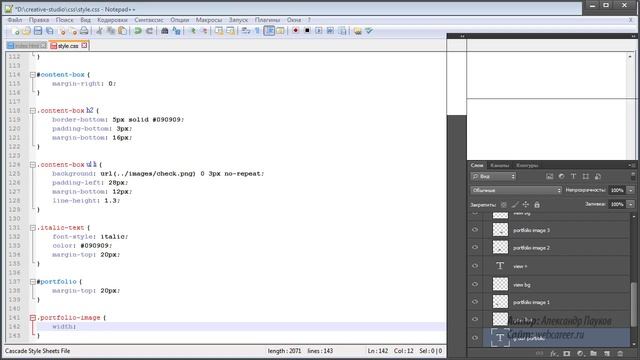Open the fill slider dropdown arrow
640x360 pixels.
click(x=631, y=204)
